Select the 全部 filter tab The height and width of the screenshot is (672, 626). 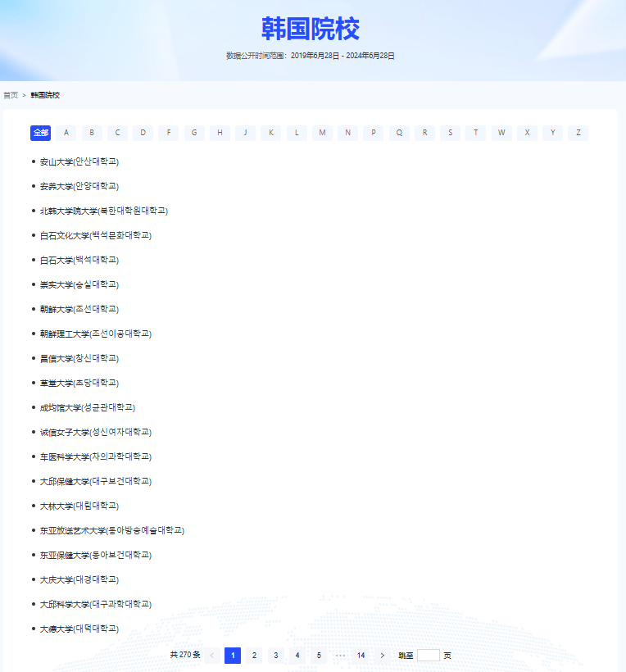41,133
